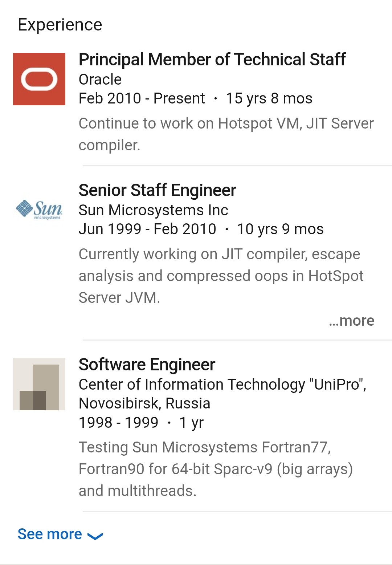This screenshot has width=392, height=565.
Task: Click the Oracle company logo
Action: click(39, 79)
